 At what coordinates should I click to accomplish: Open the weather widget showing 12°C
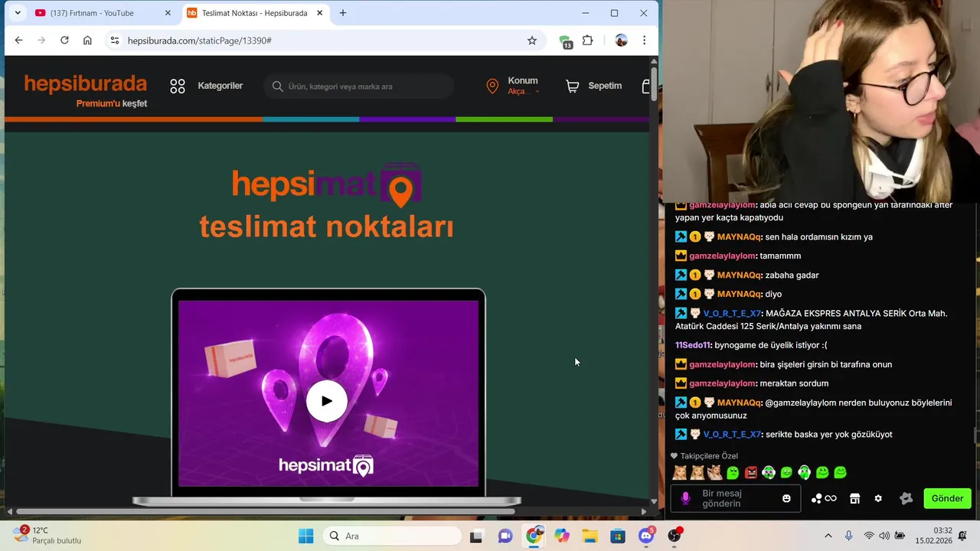pyautogui.click(x=47, y=535)
